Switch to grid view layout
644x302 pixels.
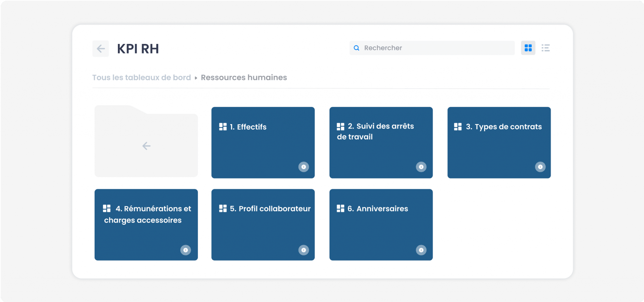pos(528,48)
